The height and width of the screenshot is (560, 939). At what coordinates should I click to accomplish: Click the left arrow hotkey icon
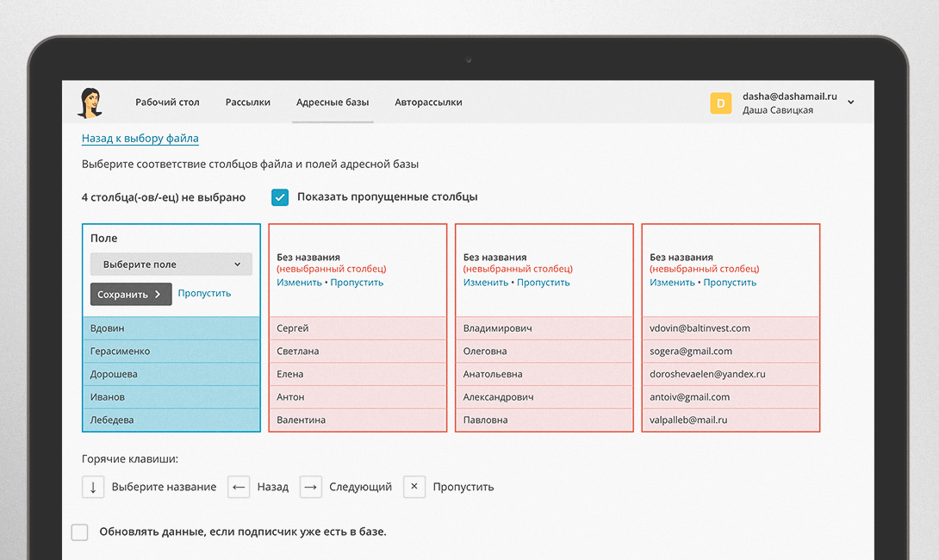(x=239, y=487)
